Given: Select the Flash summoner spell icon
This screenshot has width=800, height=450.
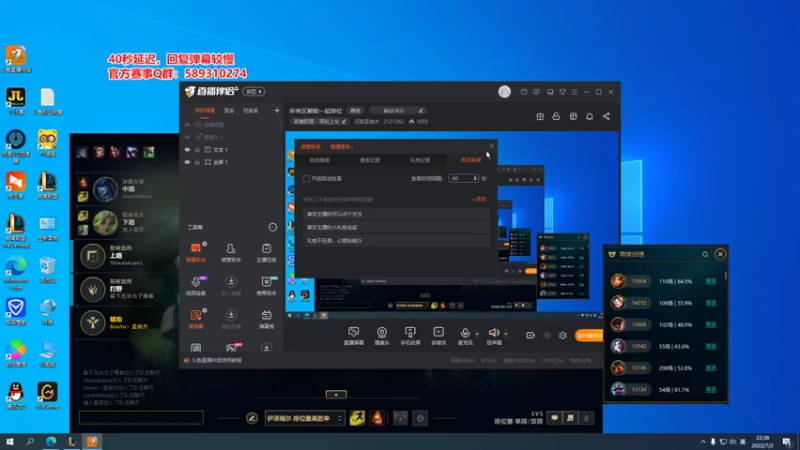Looking at the screenshot, I should click(x=357, y=418).
